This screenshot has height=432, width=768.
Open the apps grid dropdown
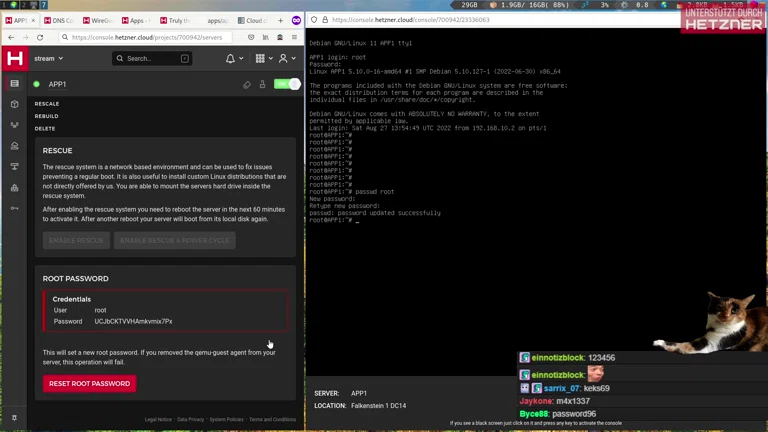click(263, 59)
